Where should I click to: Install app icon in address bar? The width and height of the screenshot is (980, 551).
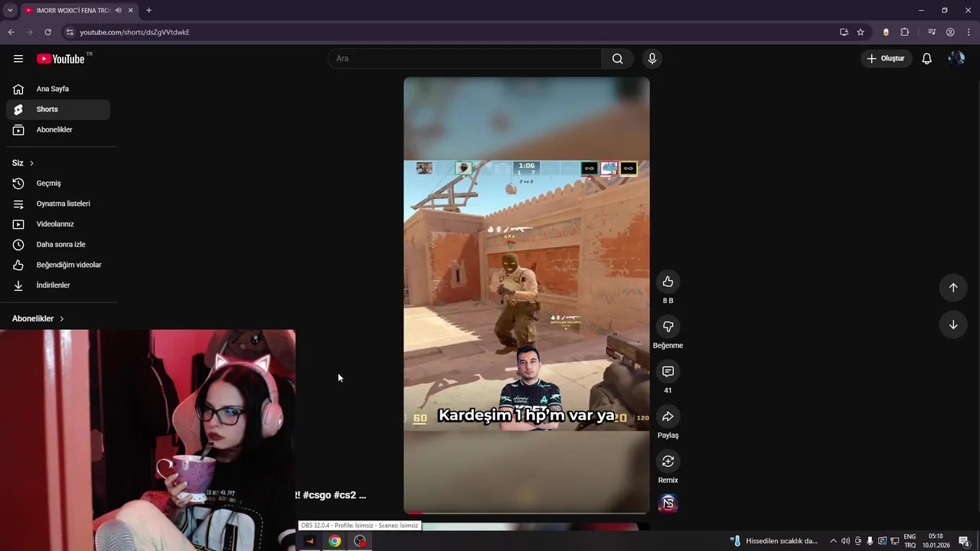844,32
